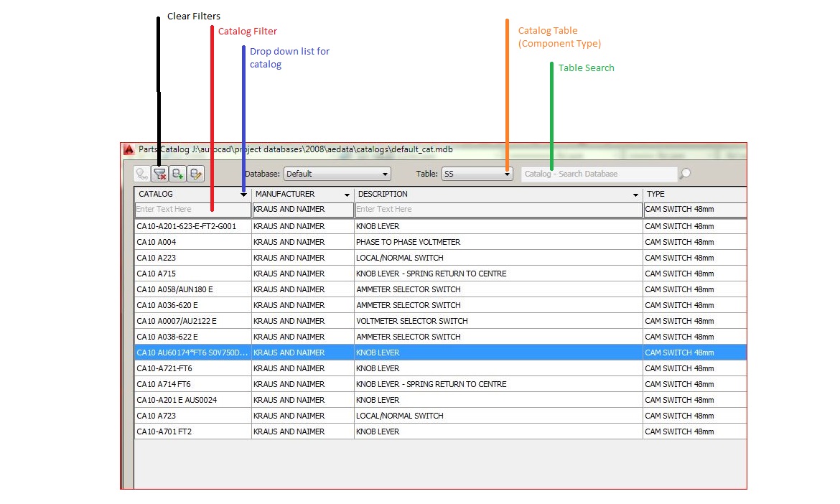The height and width of the screenshot is (504, 840).
Task: Click the AutoCAD logo in title bar
Action: pyautogui.click(x=129, y=149)
